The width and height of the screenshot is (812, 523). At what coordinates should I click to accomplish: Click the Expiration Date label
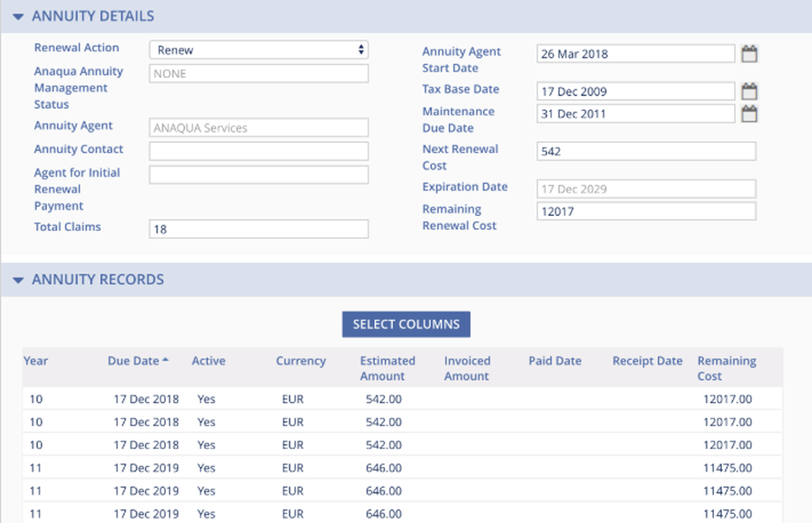[x=464, y=187]
